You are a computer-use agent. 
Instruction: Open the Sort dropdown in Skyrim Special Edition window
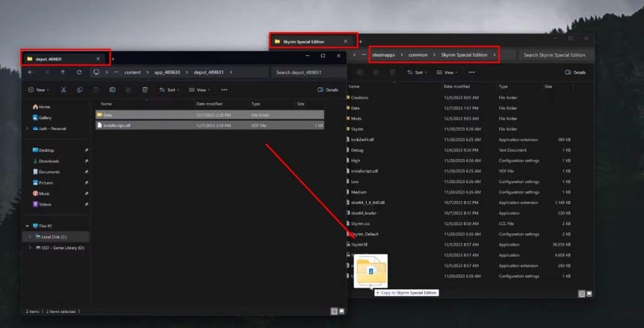416,72
